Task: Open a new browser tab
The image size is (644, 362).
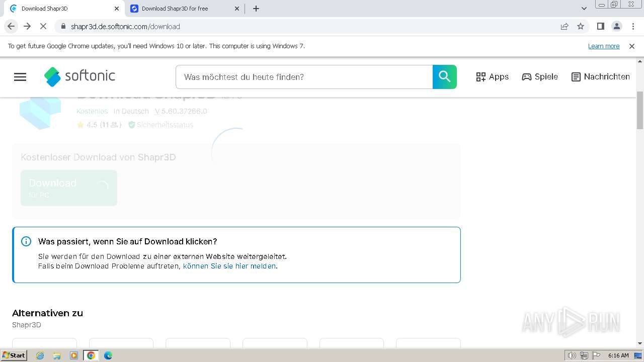Action: click(256, 9)
